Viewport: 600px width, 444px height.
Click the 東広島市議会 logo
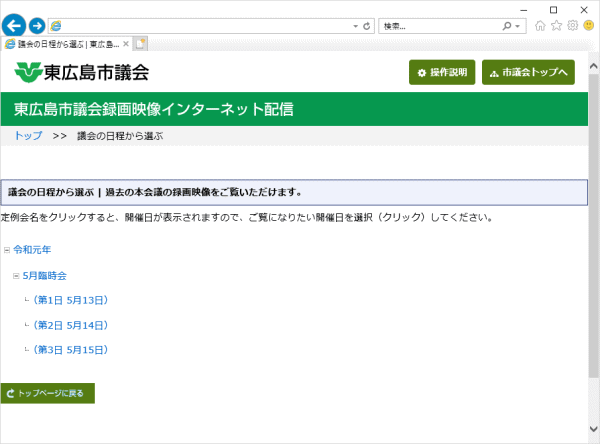click(82, 72)
